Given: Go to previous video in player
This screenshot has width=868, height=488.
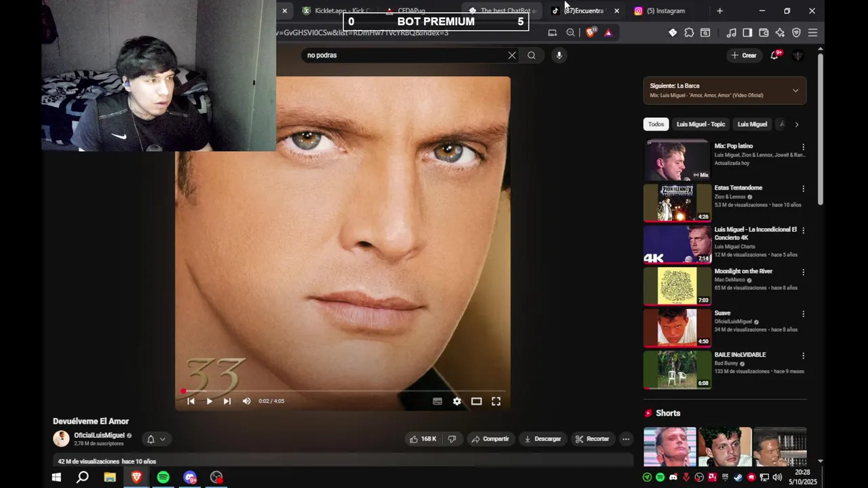Looking at the screenshot, I should (x=191, y=401).
